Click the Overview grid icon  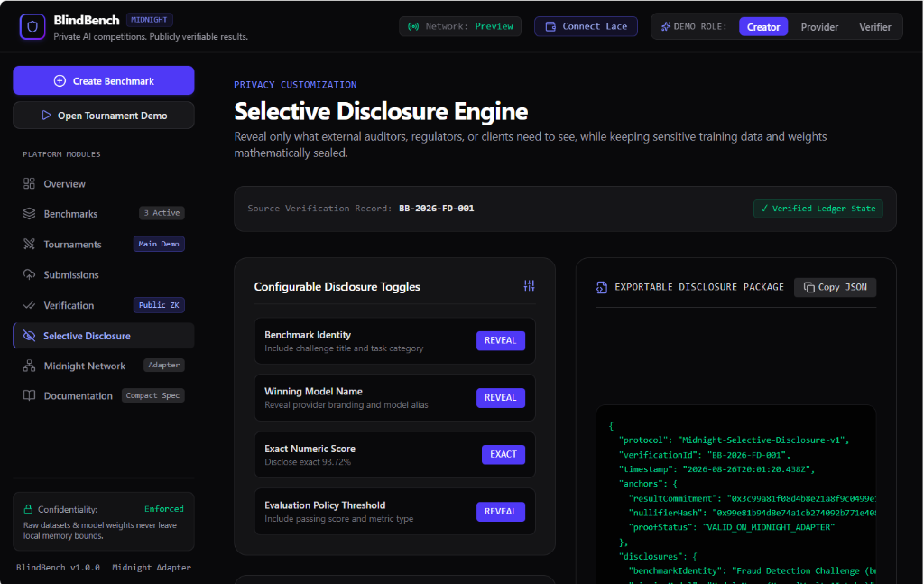[x=29, y=183]
